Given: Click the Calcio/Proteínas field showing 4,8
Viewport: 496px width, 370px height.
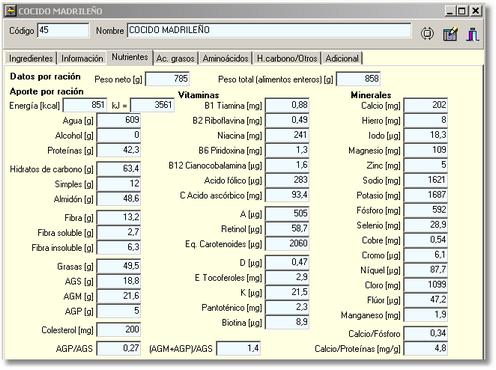Looking at the screenshot, I should 426,348.
